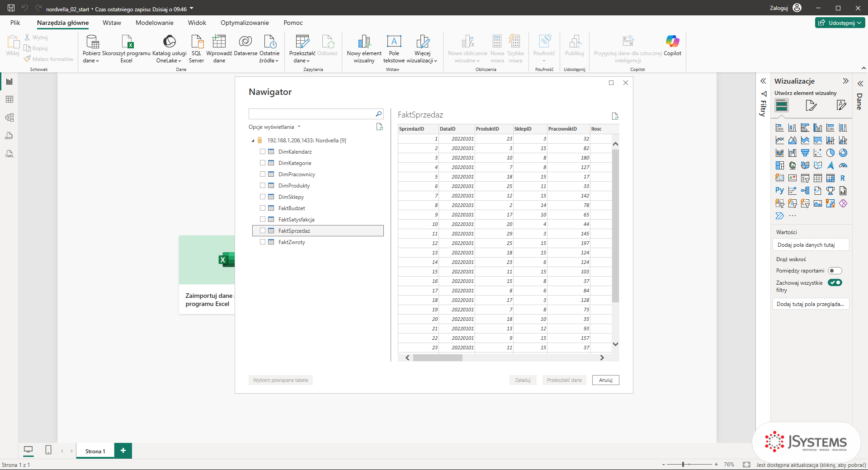Collapse the 192.168.1.206,1433: Nordvella database node
The width and height of the screenshot is (868, 470).
pos(253,141)
